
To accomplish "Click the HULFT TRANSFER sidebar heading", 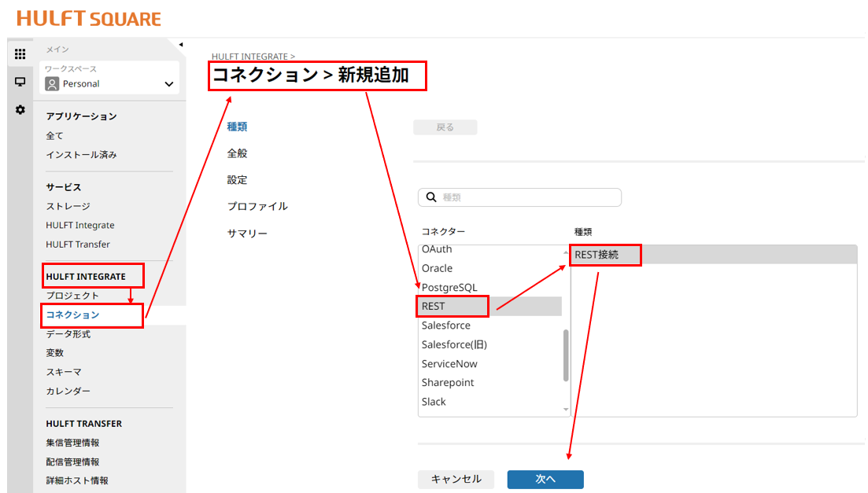I will [x=84, y=424].
